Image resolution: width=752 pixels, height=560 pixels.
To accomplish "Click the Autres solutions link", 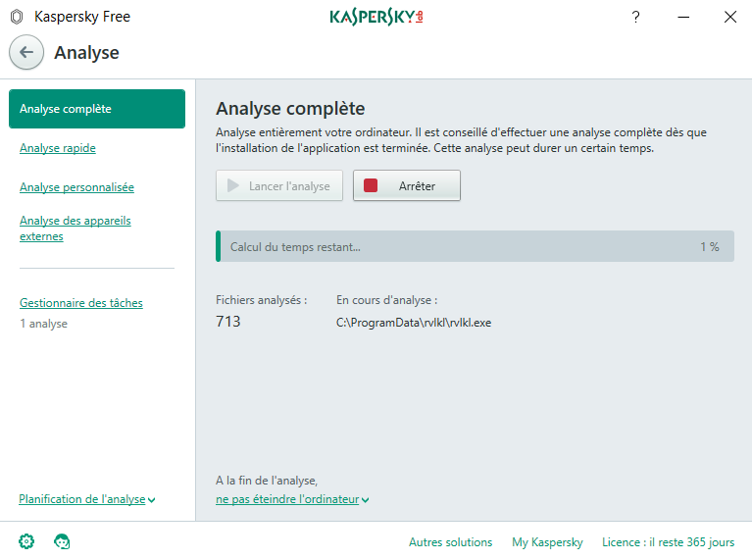I will tap(450, 542).
